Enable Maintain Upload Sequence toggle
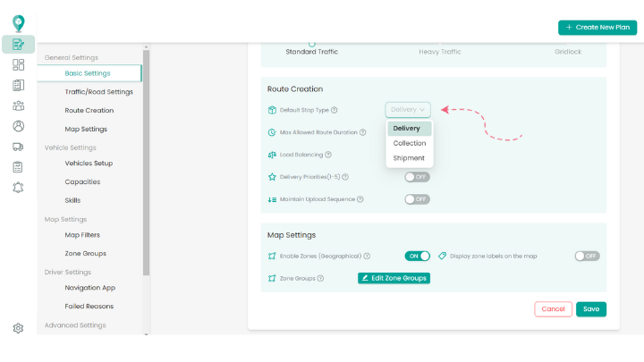This screenshot has width=644, height=362. click(x=417, y=199)
